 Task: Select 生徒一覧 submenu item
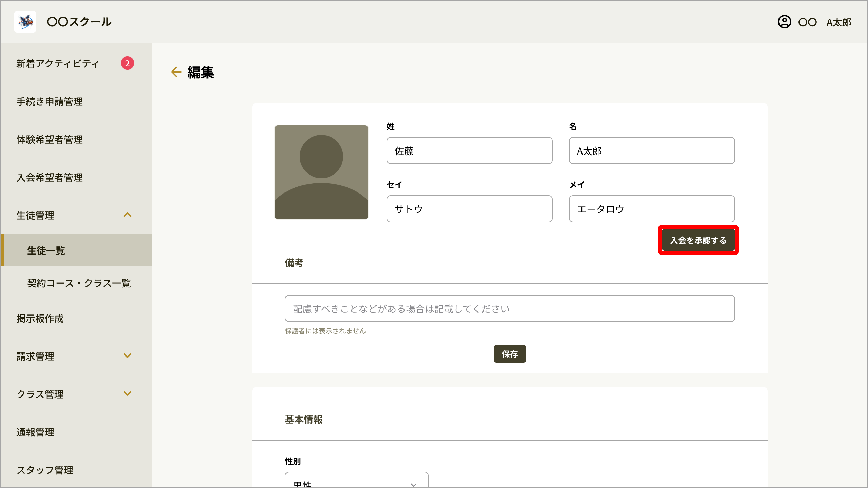(x=76, y=250)
